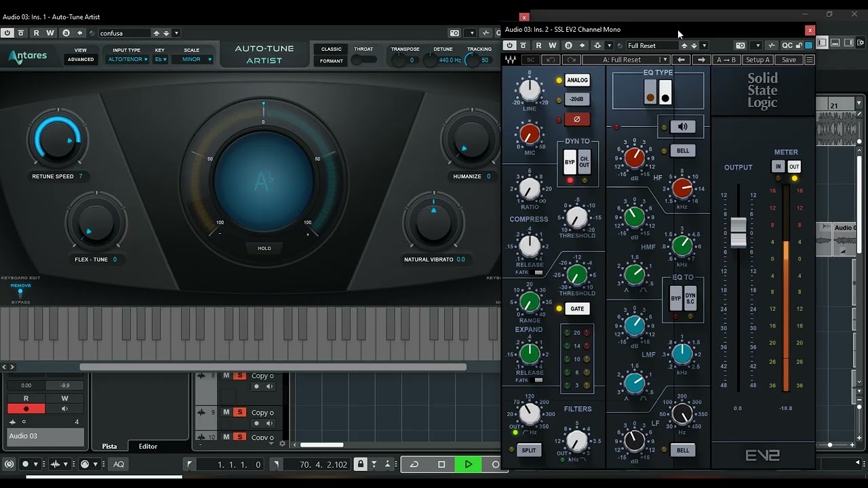Open Input Type ALTO/TENOR dropdown

(127, 60)
